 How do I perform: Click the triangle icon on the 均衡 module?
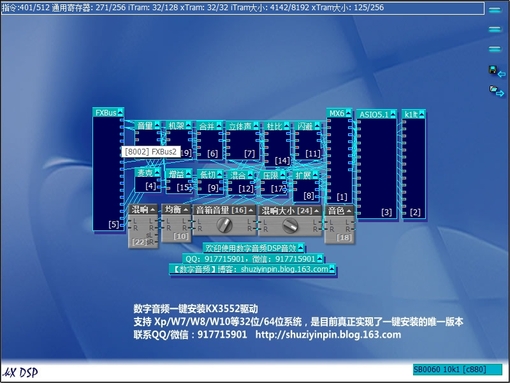point(186,210)
